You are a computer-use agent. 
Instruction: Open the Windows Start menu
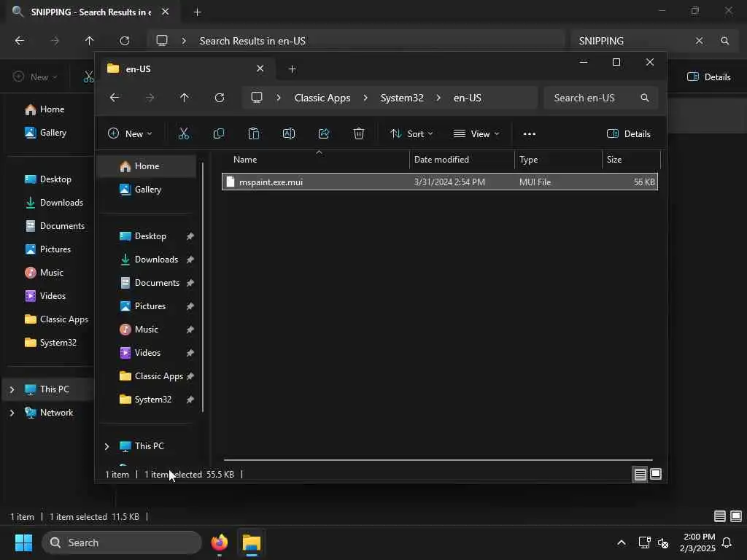pos(23,542)
